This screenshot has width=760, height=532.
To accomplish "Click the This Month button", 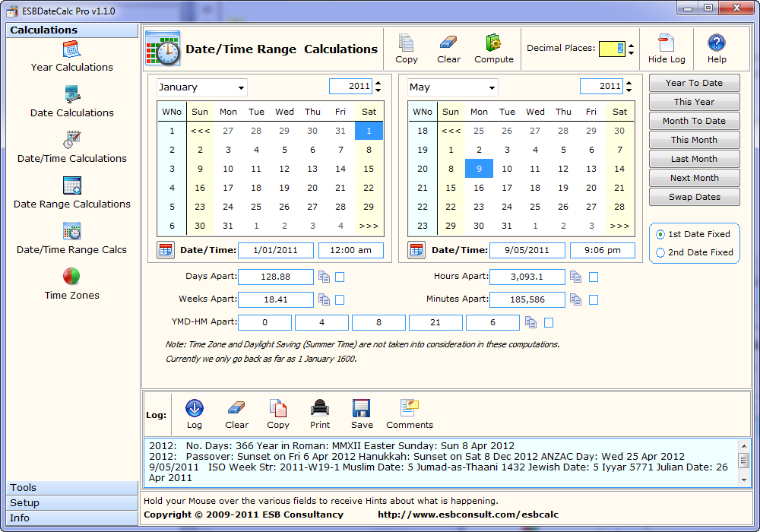I will (x=694, y=140).
